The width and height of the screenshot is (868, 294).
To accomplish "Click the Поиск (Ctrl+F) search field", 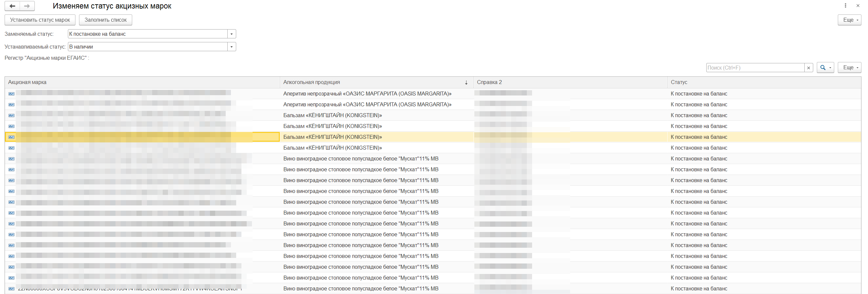I will pyautogui.click(x=755, y=68).
